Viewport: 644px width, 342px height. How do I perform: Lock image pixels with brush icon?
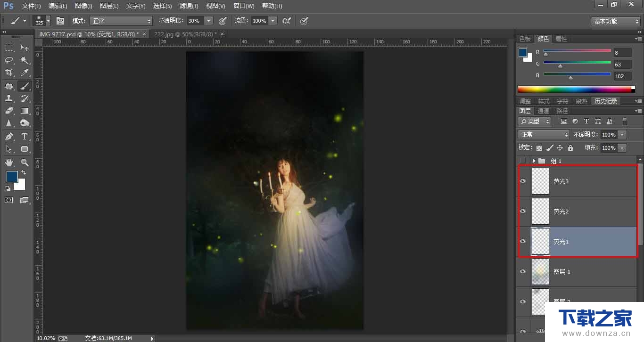point(549,147)
